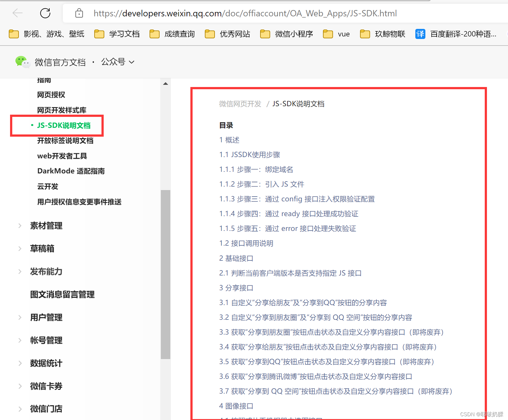Open 网页授权 in sidebar

51,95
